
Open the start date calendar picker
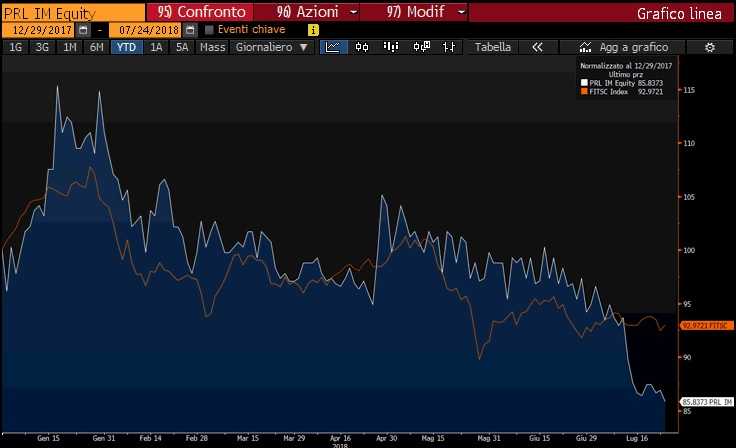(84, 30)
